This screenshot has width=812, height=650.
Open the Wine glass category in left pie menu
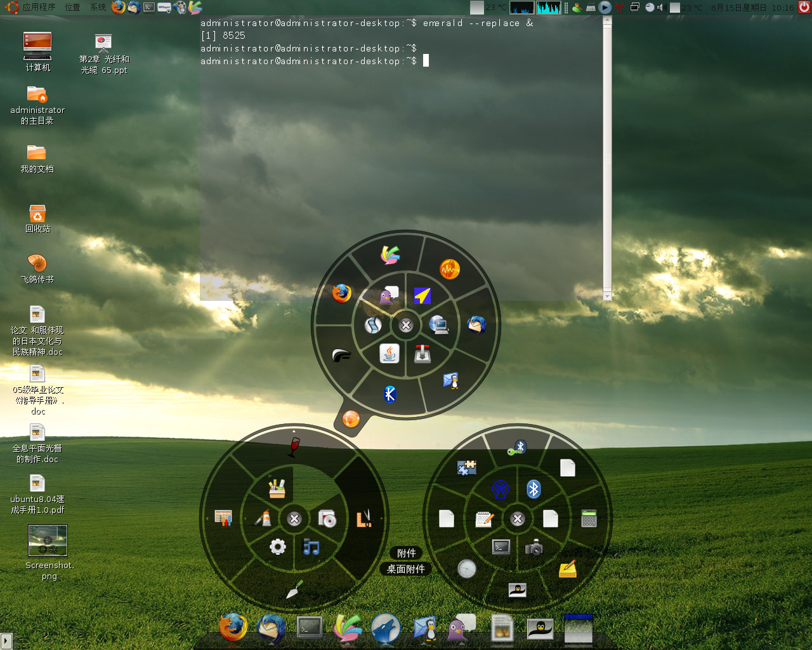click(294, 446)
